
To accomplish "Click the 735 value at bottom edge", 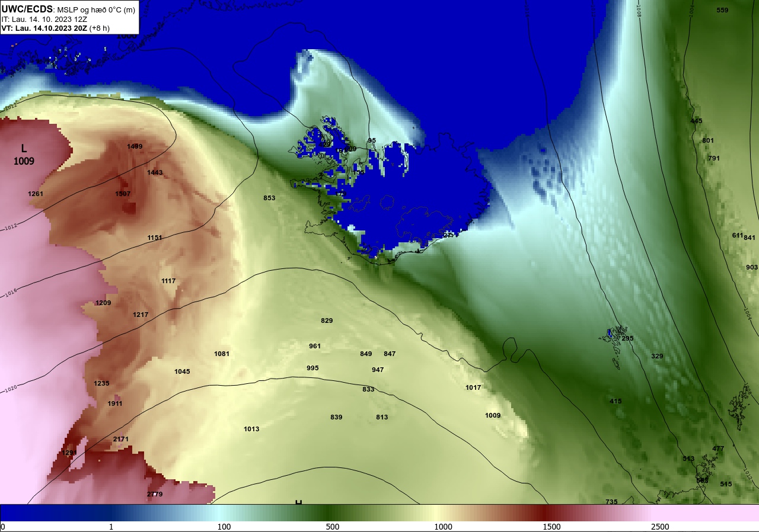I will 611,502.
